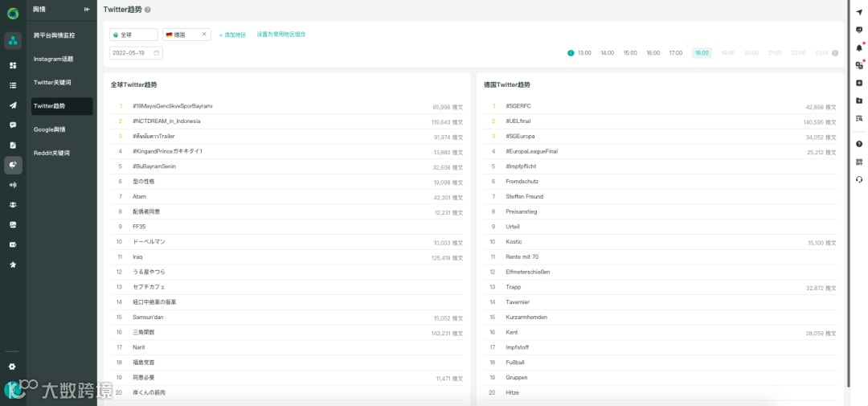Open the list icon in left sidebar
The width and height of the screenshot is (868, 406).
click(x=13, y=85)
